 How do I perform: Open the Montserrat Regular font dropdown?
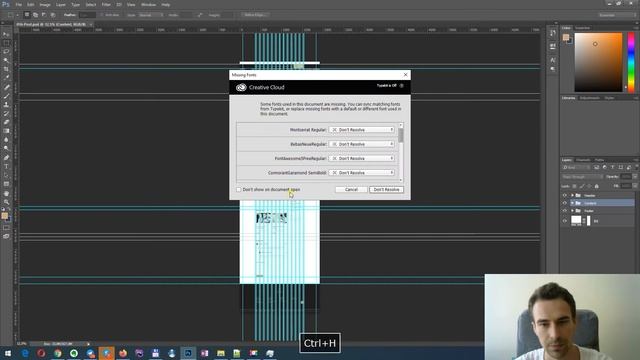click(362, 129)
